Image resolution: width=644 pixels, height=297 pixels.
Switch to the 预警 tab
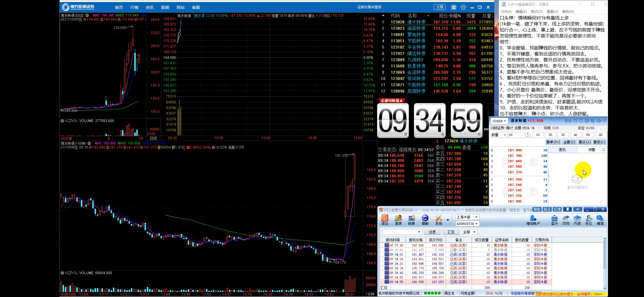(592, 150)
